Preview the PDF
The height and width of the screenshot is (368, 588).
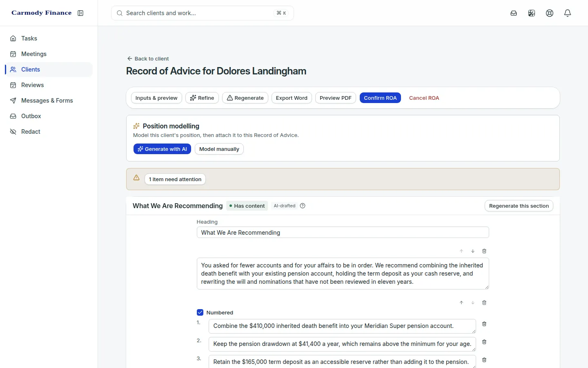click(336, 98)
